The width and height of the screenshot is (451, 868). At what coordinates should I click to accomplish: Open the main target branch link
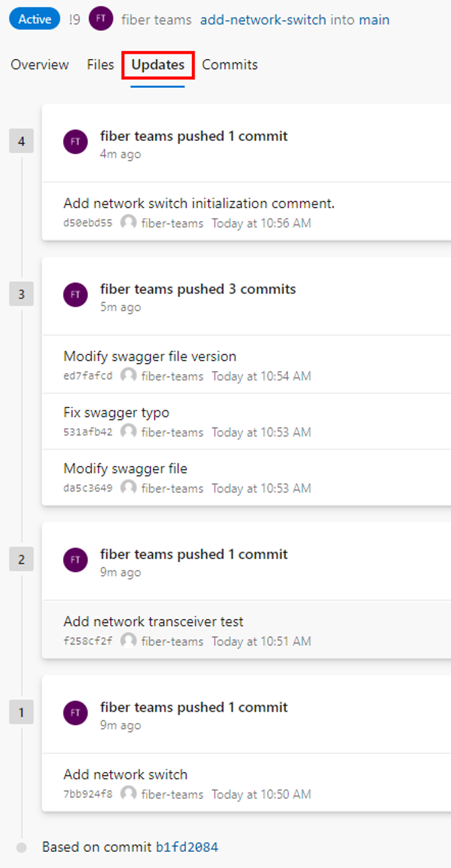[374, 20]
